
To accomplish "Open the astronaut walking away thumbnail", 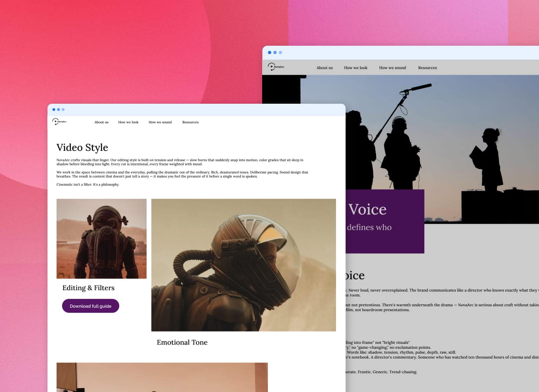I will point(101,238).
